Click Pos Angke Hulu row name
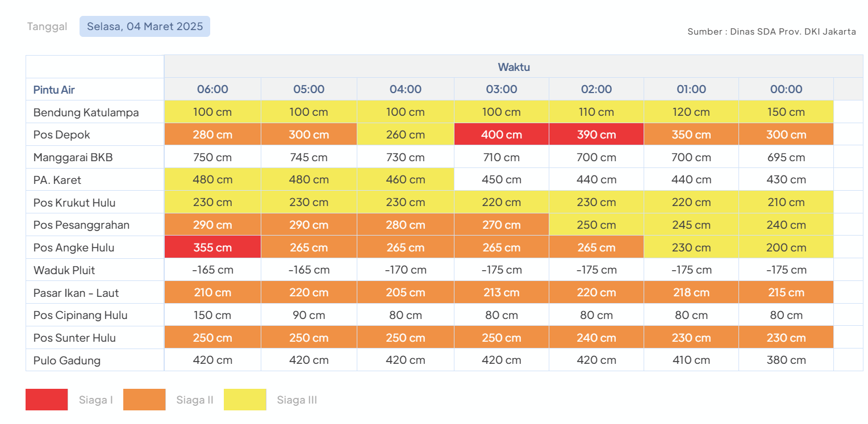Image resolution: width=868 pixels, height=424 pixels. click(x=73, y=247)
